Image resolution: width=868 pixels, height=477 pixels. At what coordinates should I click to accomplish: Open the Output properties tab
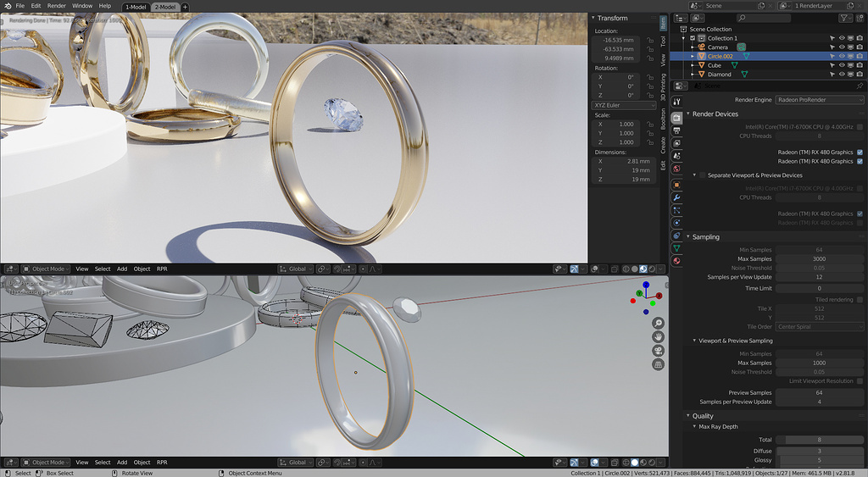[x=676, y=130]
